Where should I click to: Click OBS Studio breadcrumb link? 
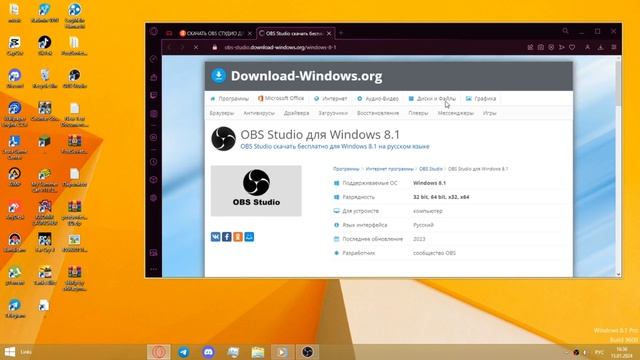pyautogui.click(x=431, y=169)
